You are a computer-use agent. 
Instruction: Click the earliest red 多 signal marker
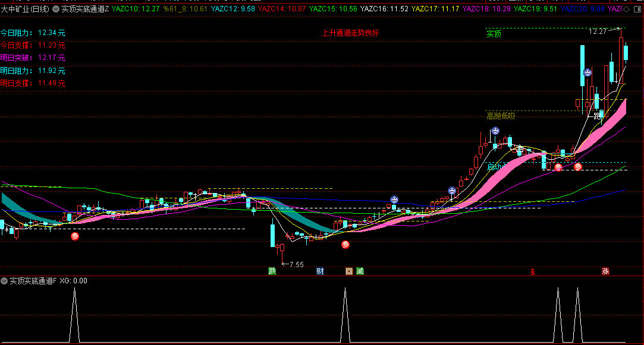click(75, 236)
